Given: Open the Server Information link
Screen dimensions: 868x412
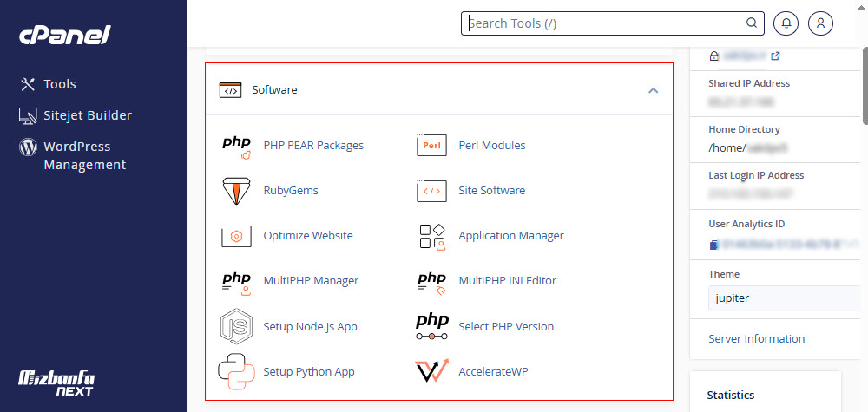Looking at the screenshot, I should [x=757, y=339].
